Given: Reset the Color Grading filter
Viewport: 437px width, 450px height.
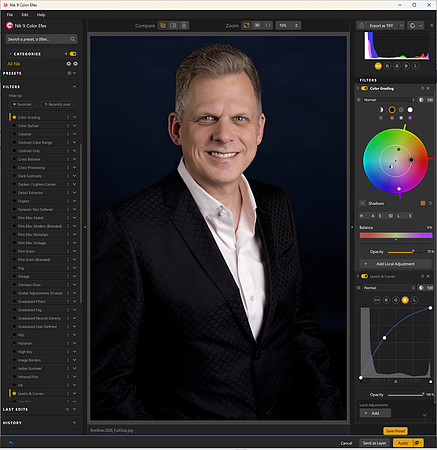Looking at the screenshot, I should tap(422, 88).
